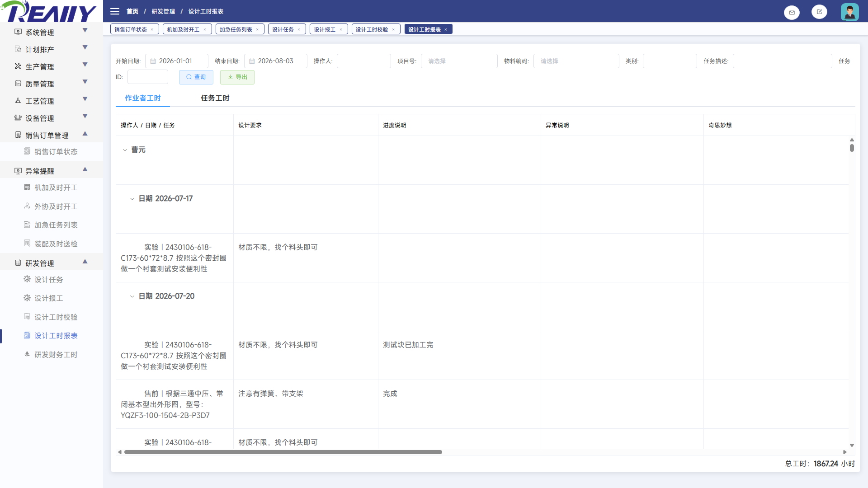Open the user avatar menu
868x488 pixels.
coord(849,12)
